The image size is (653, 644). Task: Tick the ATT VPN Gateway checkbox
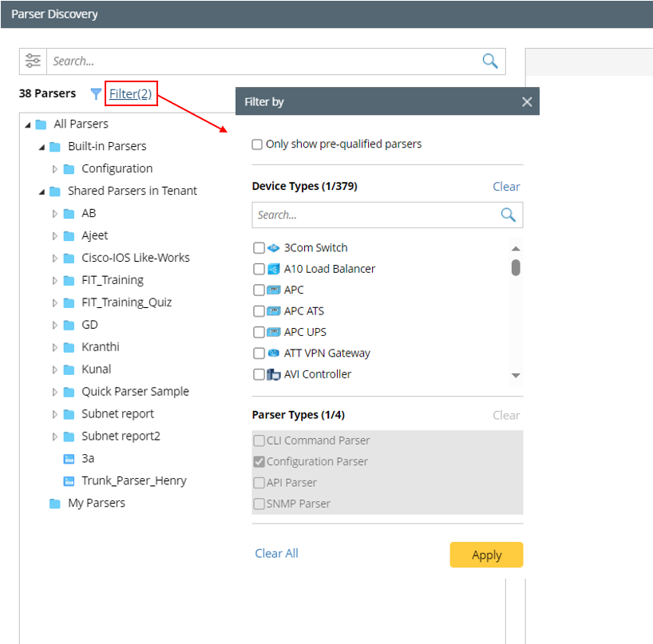(x=259, y=354)
